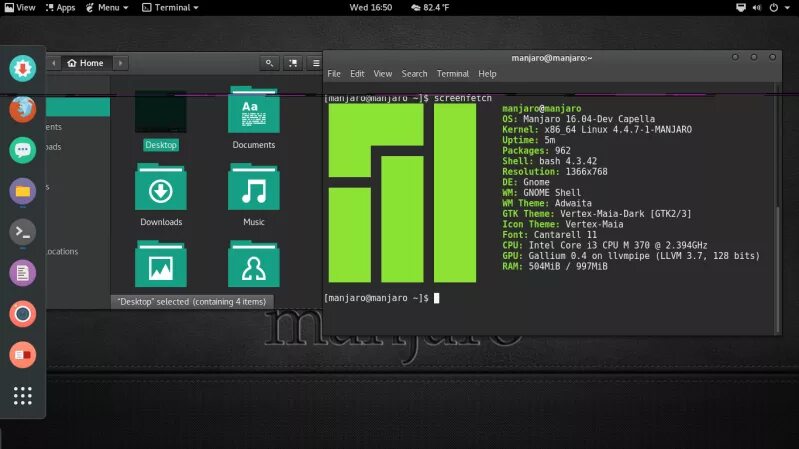Open the green chat app in dock
The image size is (799, 449).
coord(22,150)
